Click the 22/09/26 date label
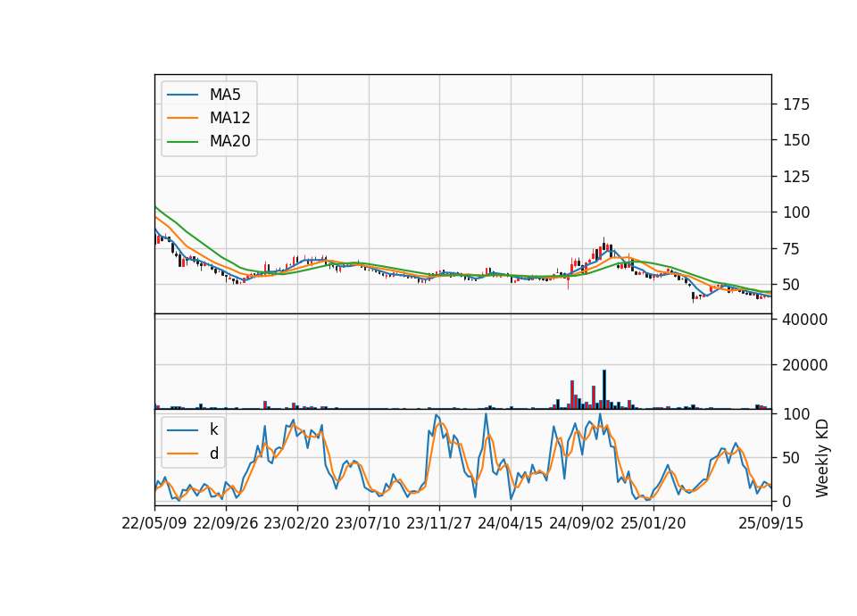The image size is (857, 616). [x=226, y=523]
